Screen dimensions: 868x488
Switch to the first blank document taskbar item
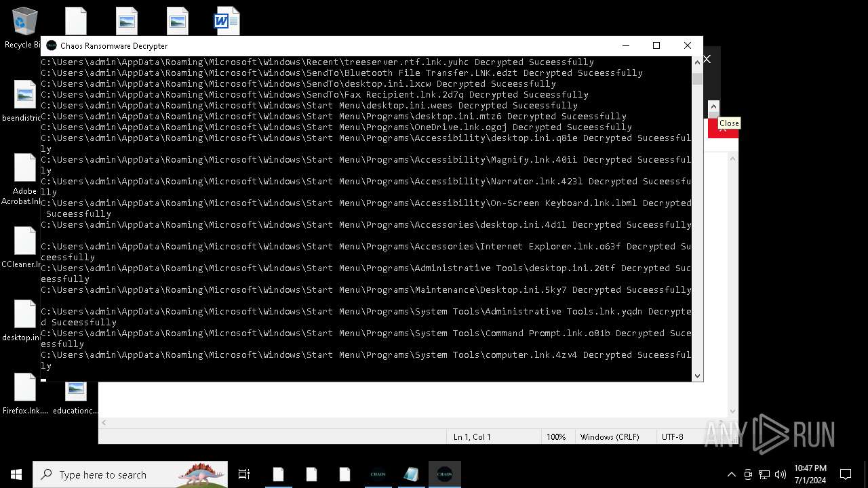[x=278, y=474]
